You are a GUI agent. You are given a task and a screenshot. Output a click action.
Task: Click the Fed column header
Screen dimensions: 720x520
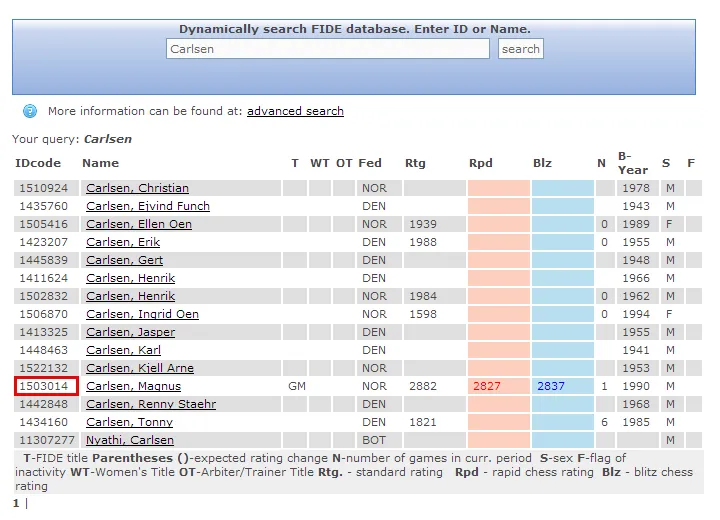coord(370,163)
